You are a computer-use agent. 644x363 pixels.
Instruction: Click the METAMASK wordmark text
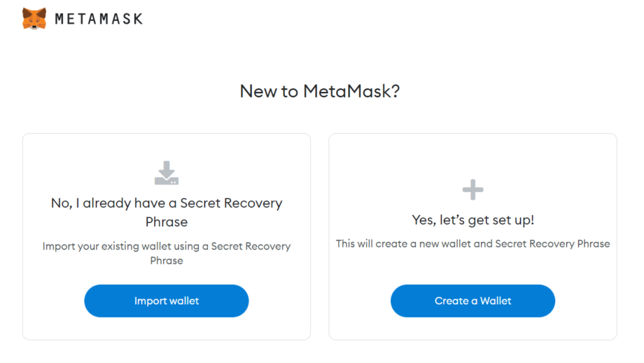[99, 19]
